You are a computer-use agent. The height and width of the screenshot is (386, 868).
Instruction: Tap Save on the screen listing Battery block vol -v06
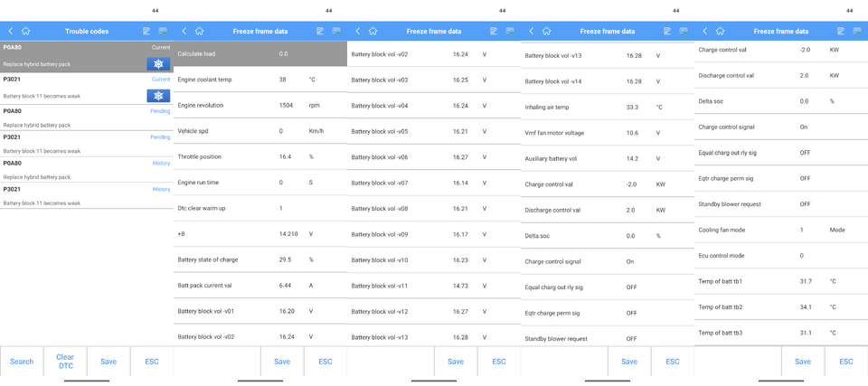tap(456, 362)
